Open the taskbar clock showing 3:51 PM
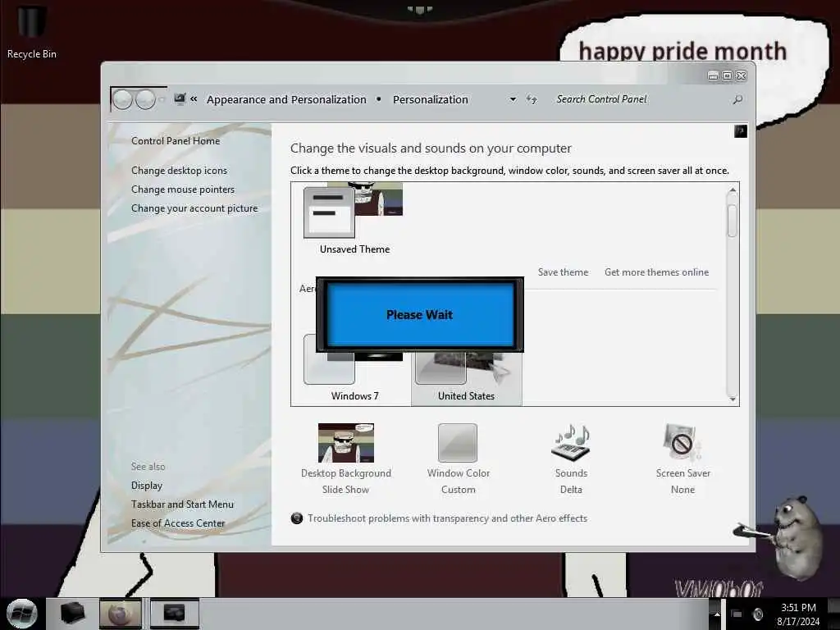 pos(798,614)
